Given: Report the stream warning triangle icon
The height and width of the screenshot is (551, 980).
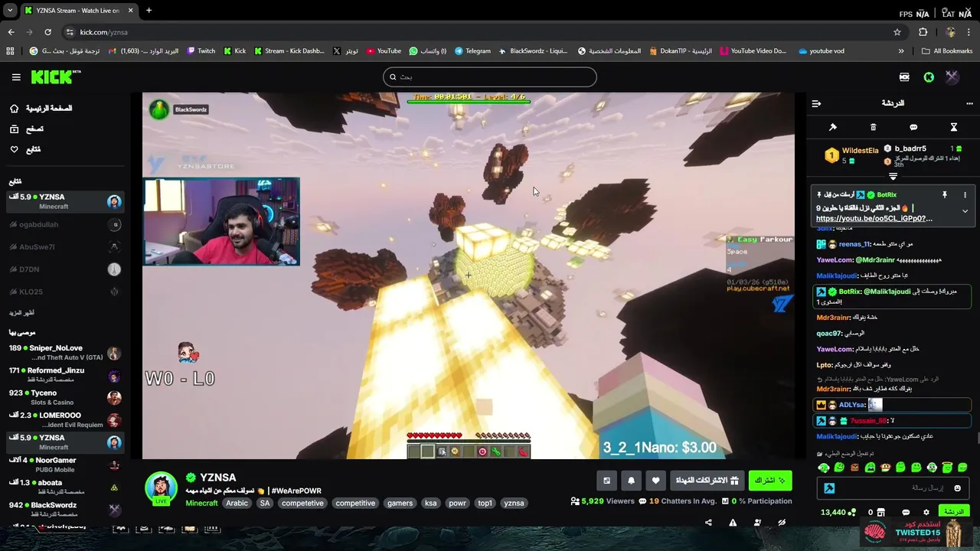Looking at the screenshot, I should coord(733,523).
